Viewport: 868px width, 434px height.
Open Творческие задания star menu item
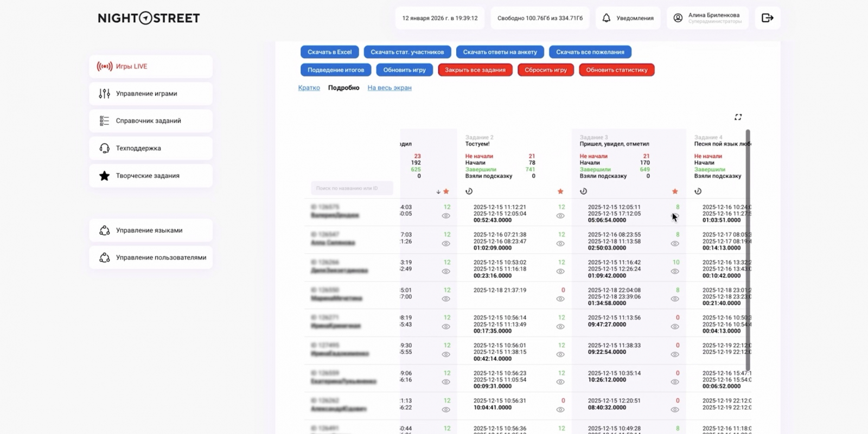point(151,176)
